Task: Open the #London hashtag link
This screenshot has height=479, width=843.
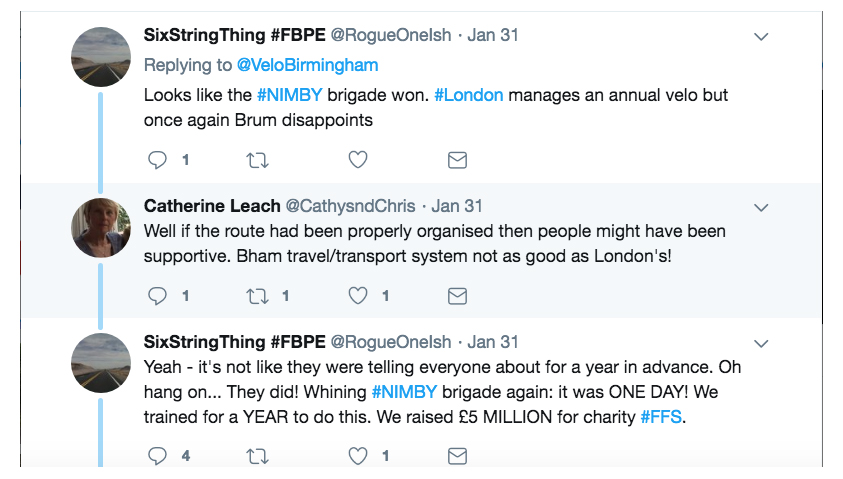Action: point(468,95)
